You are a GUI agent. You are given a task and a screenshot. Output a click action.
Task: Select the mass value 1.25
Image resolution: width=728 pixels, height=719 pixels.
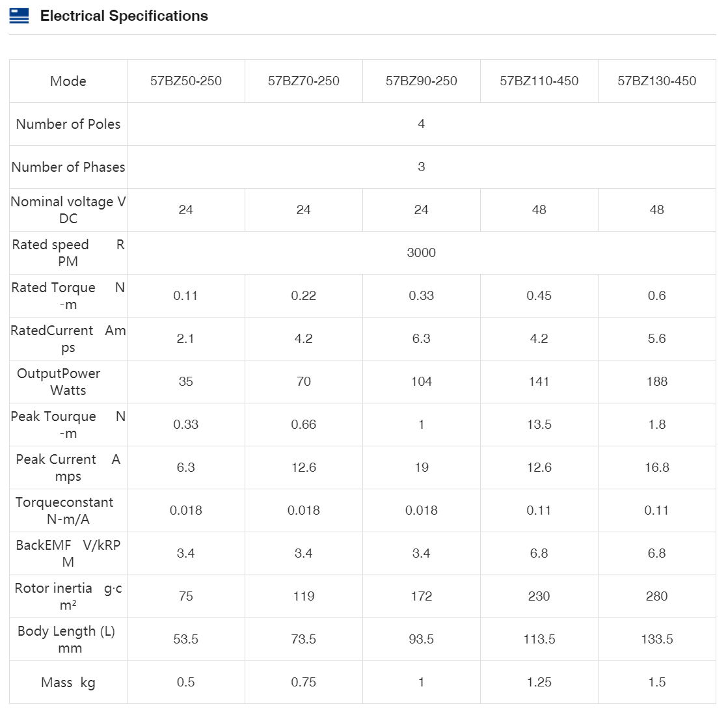[x=539, y=683]
